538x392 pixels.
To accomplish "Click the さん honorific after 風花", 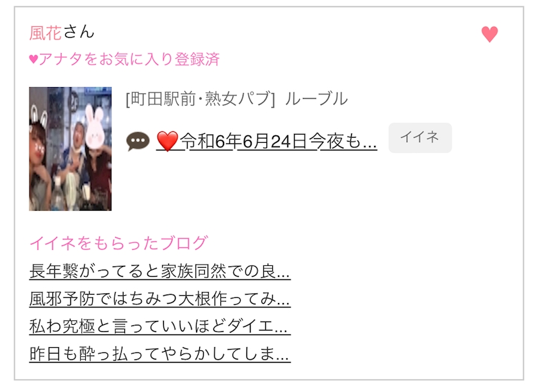I will coord(79,33).
